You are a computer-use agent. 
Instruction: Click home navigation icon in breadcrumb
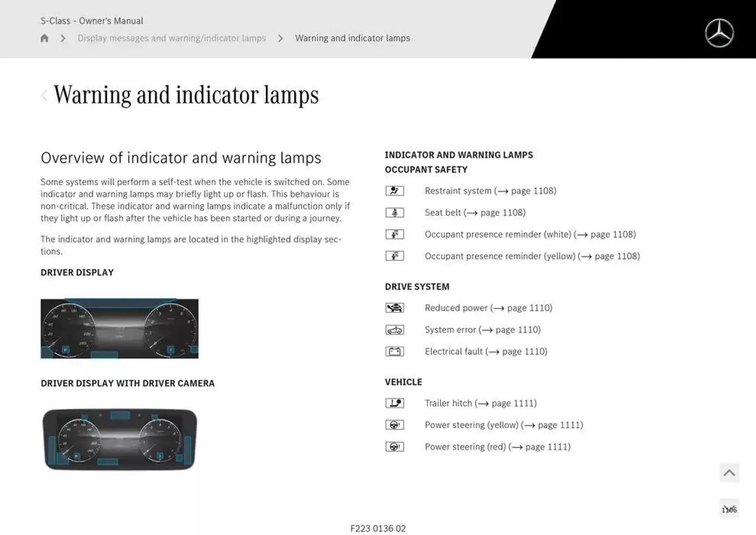(x=44, y=38)
